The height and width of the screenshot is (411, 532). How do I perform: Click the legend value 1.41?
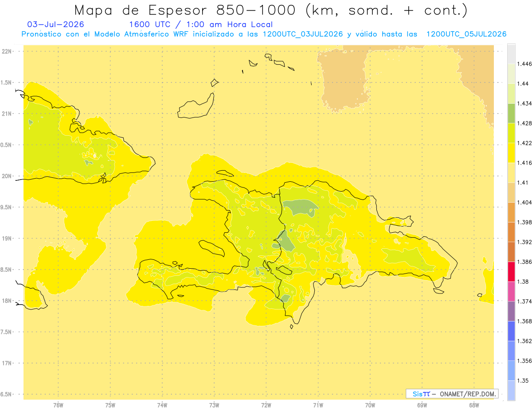pyautogui.click(x=523, y=183)
